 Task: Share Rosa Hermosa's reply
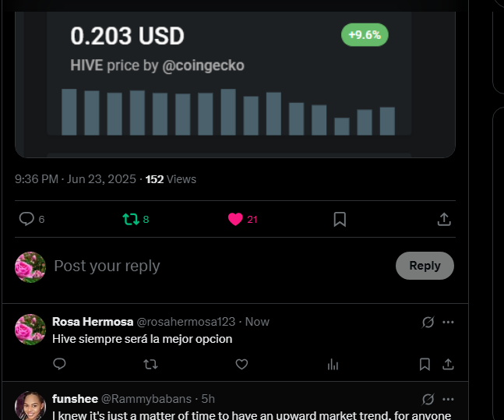[x=448, y=364]
